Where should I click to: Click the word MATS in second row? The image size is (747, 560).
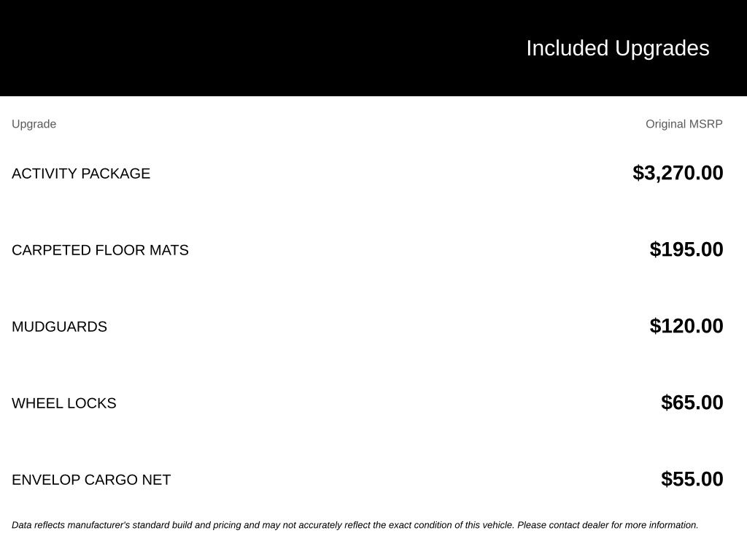[x=169, y=250]
